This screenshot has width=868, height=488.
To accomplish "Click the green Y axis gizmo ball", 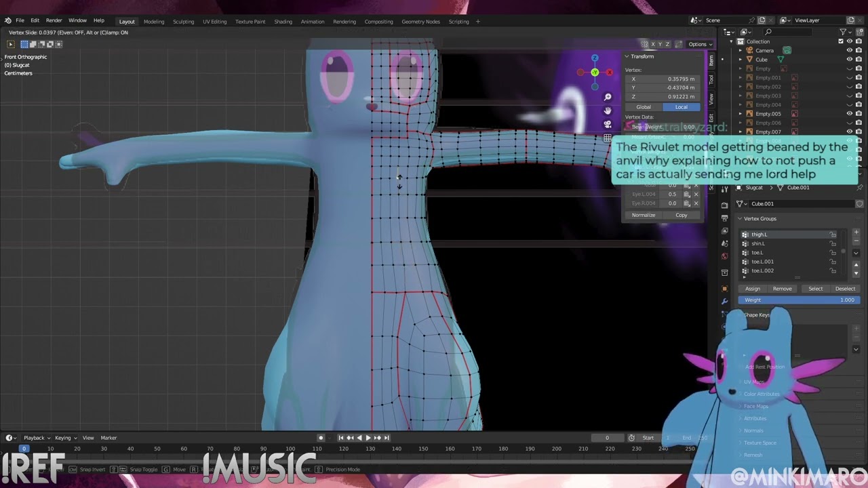I will pyautogui.click(x=595, y=72).
